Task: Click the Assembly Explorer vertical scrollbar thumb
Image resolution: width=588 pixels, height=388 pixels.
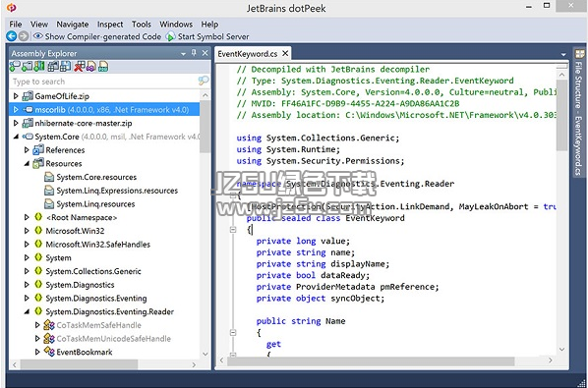Action: tap(206, 127)
